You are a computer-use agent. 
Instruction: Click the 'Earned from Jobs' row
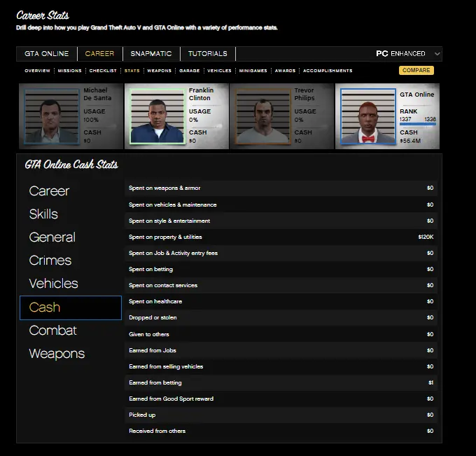tap(281, 350)
